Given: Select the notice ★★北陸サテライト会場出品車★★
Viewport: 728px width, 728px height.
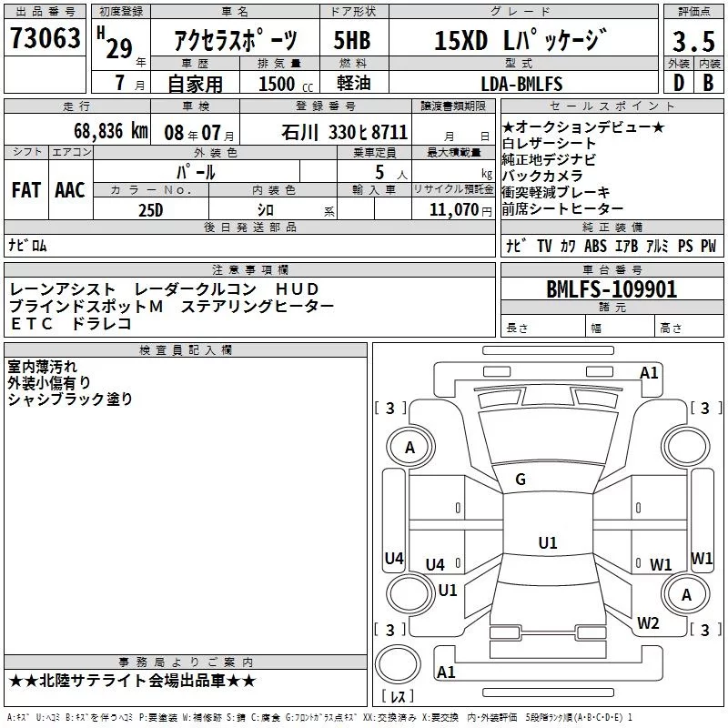Looking at the screenshot, I should [x=133, y=681].
